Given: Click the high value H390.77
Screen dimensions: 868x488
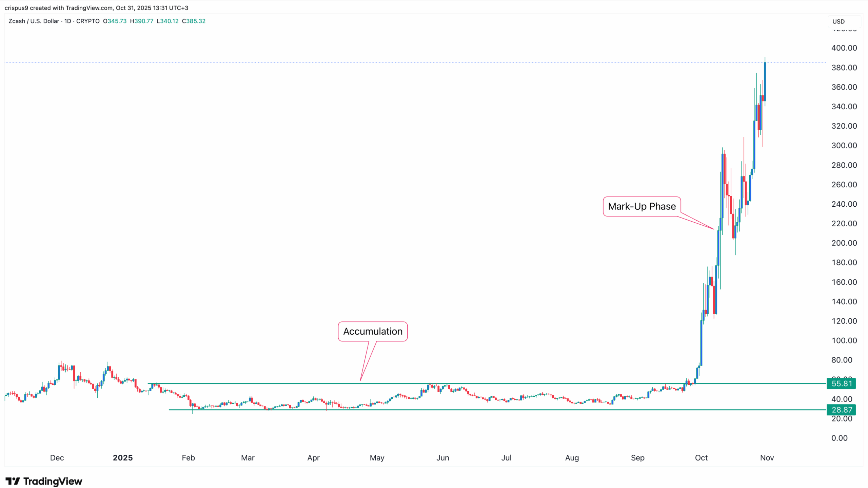Looking at the screenshot, I should click(142, 21).
